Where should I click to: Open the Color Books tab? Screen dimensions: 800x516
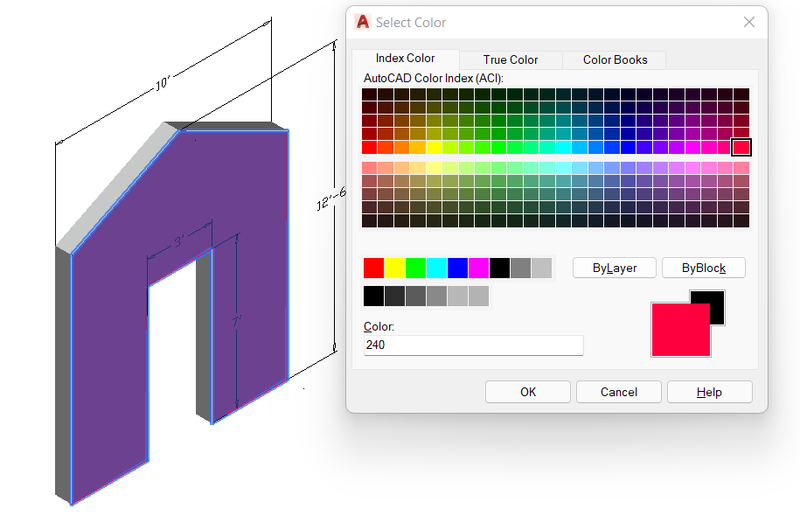coord(615,60)
